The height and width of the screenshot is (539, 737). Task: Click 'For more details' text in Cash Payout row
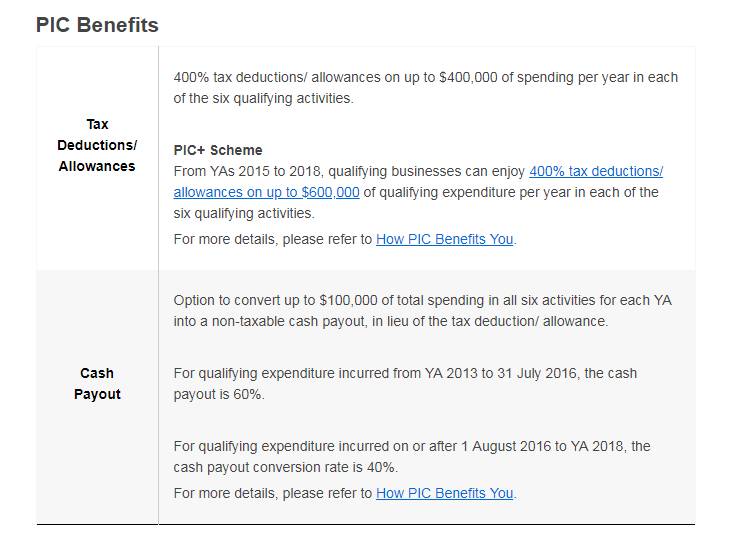tap(222, 493)
